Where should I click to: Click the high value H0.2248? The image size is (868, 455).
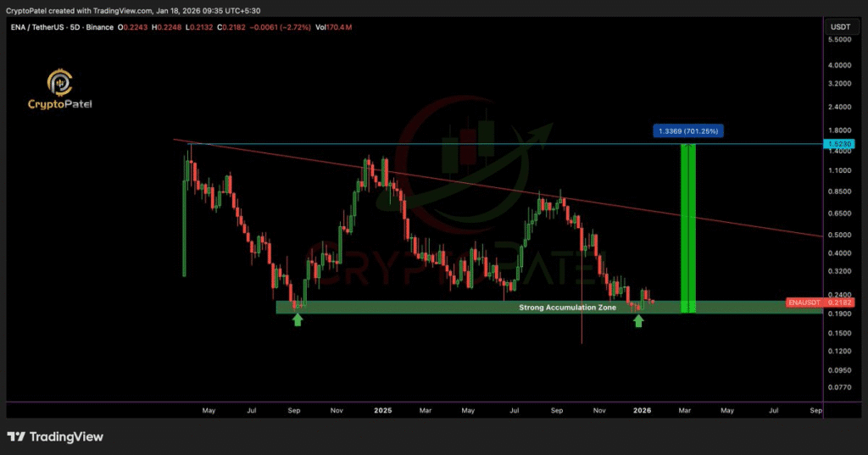(x=166, y=27)
